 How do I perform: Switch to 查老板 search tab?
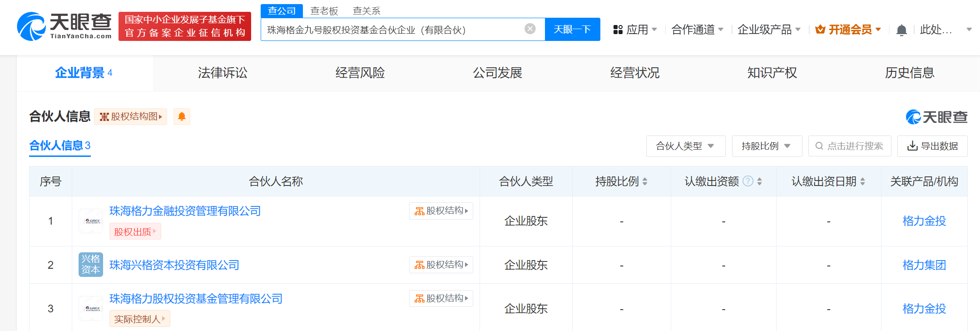[x=324, y=10]
